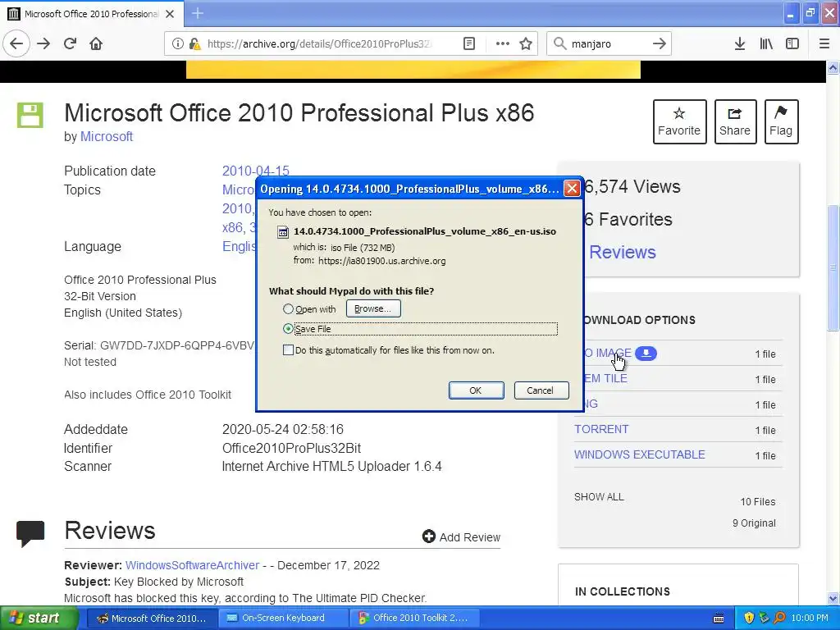Click the Add Review plus icon
This screenshot has height=630, width=840.
428,536
